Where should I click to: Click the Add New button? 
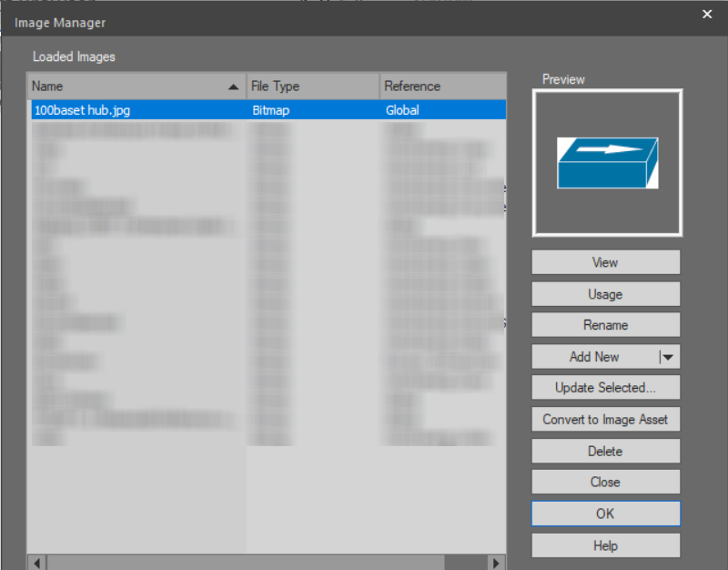pos(594,357)
